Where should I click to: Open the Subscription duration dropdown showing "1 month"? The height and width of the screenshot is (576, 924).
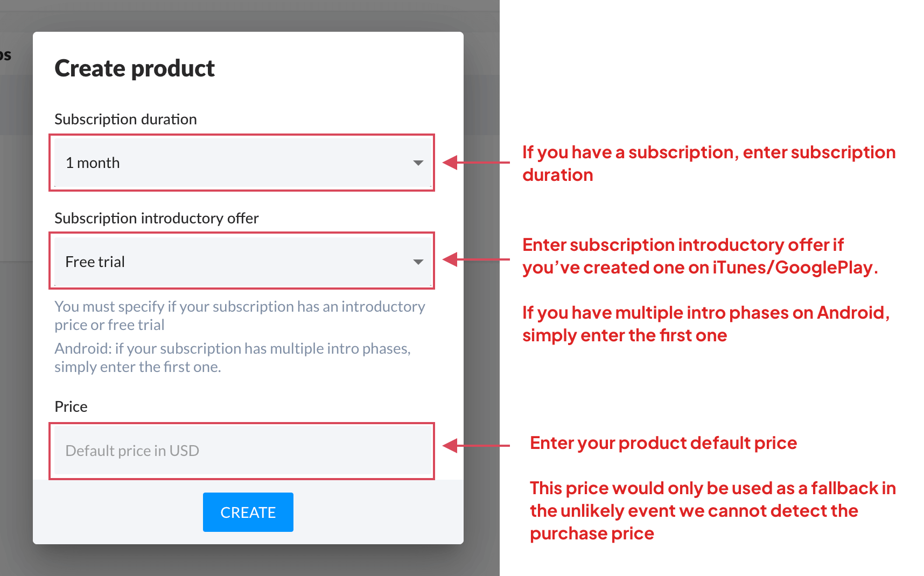point(242,163)
